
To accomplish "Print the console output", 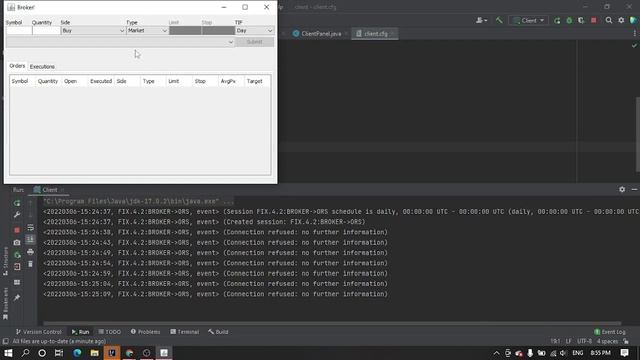I will click(x=30, y=252).
